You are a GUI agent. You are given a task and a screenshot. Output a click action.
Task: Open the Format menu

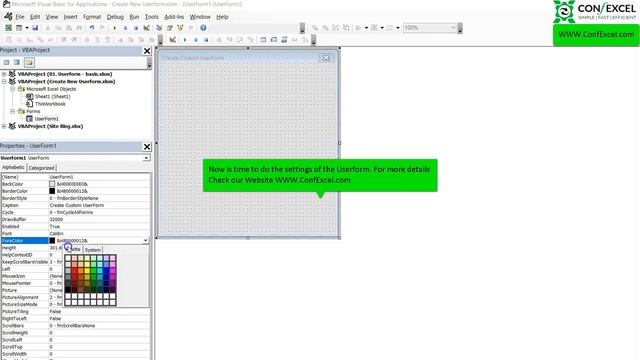pos(92,17)
